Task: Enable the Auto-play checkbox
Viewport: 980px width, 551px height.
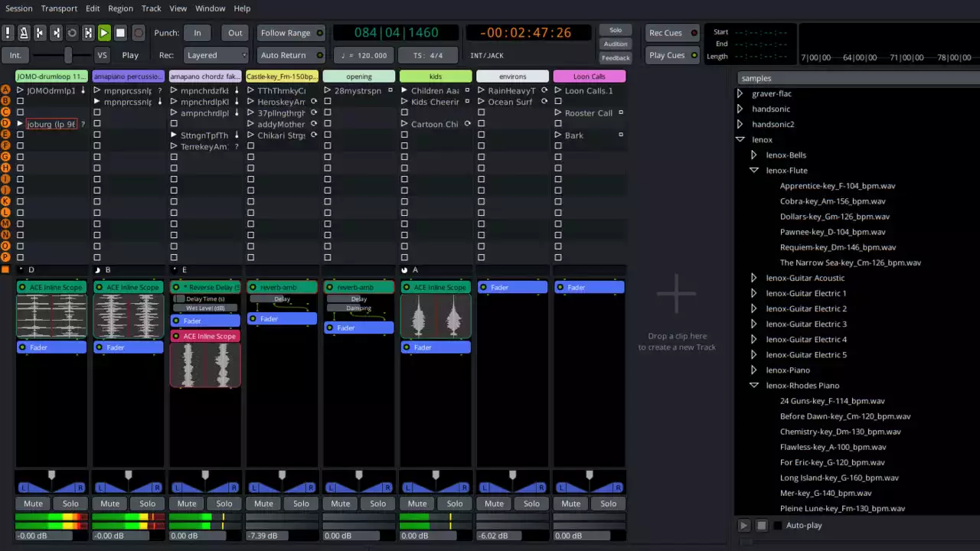Action: (x=778, y=525)
